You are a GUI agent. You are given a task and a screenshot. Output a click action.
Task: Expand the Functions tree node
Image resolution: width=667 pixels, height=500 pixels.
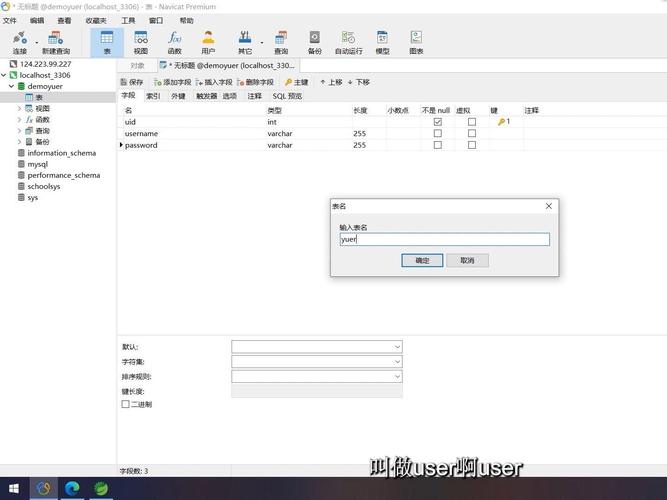(19, 120)
